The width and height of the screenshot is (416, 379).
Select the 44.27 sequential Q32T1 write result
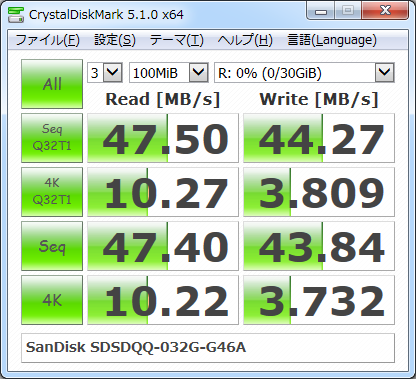[x=319, y=138]
